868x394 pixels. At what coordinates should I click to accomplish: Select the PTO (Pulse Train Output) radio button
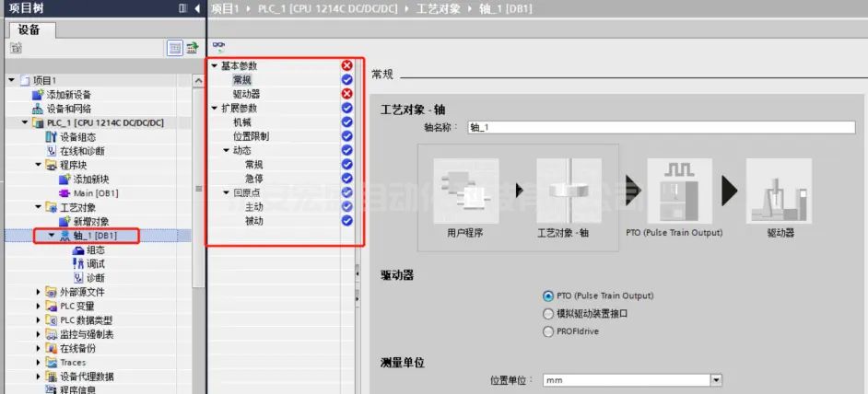click(x=549, y=296)
